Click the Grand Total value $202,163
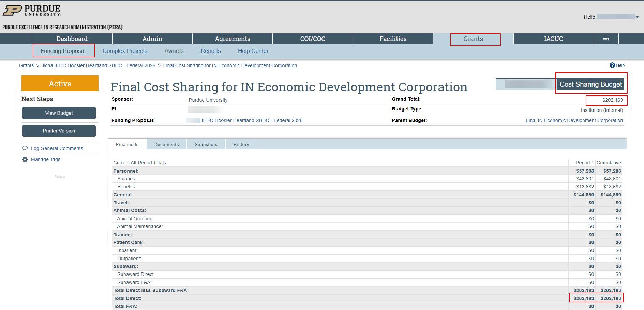Screen dimensions: 644x310 point(612,100)
